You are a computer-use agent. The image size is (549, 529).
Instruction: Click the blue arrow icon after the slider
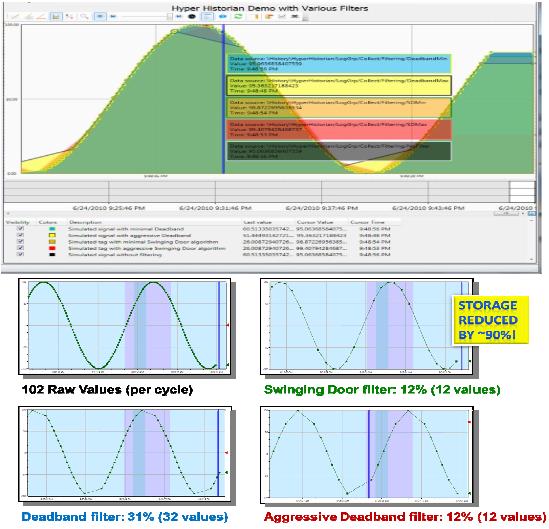click(179, 16)
